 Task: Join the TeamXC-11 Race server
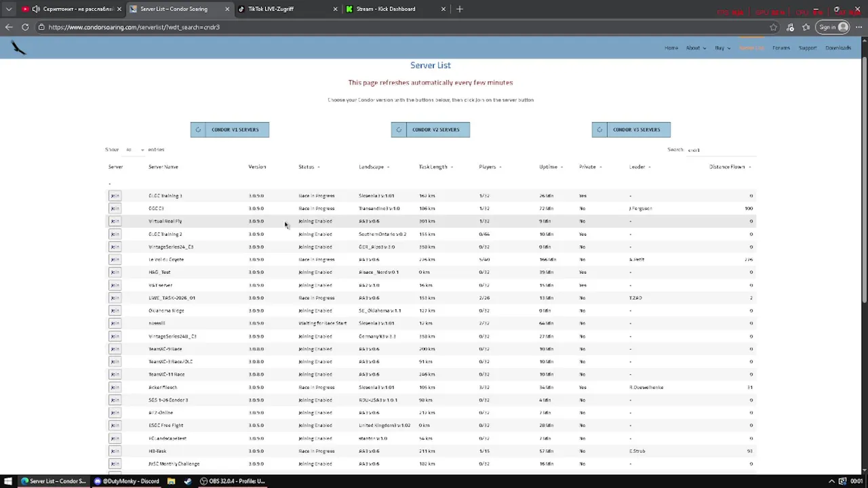tap(115, 374)
